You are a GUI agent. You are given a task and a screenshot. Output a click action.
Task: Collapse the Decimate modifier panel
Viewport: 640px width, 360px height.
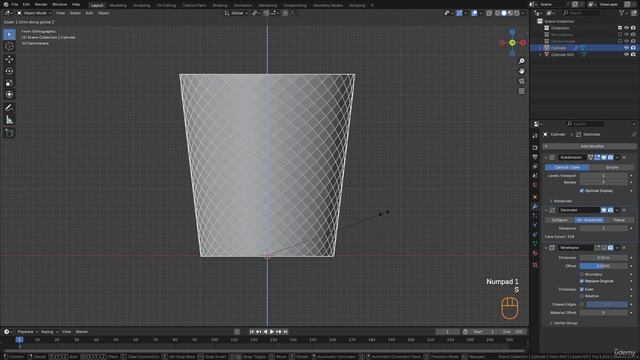pos(546,210)
